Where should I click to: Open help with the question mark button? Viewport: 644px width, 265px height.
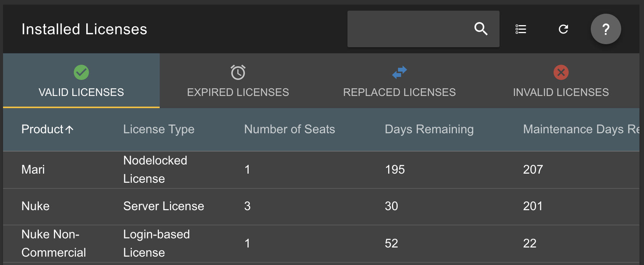[x=606, y=29]
